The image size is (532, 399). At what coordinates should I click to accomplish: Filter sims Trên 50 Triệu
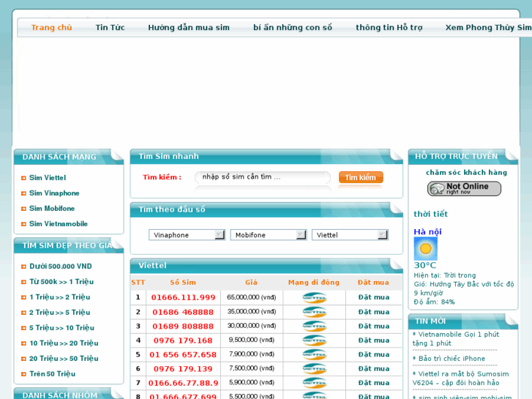pos(52,373)
